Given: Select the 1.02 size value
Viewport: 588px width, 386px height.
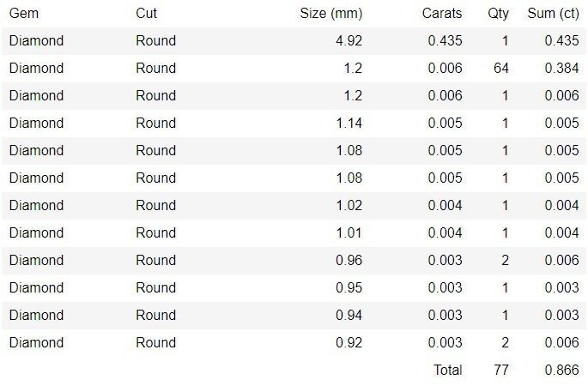Looking at the screenshot, I should (348, 206).
